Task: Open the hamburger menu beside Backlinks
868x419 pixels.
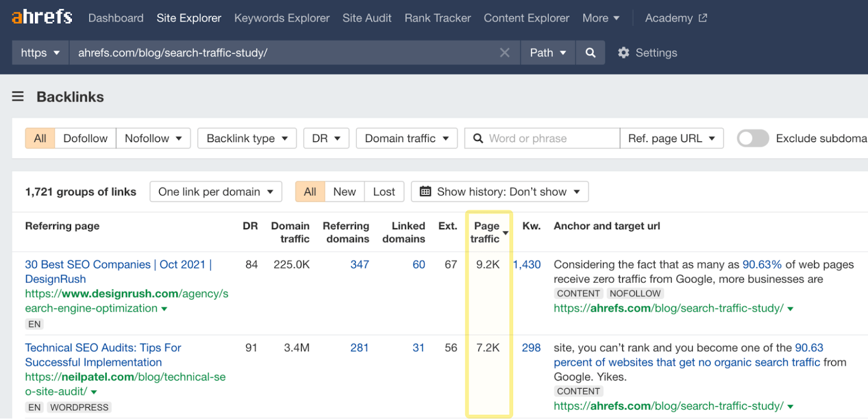Action: click(x=18, y=96)
